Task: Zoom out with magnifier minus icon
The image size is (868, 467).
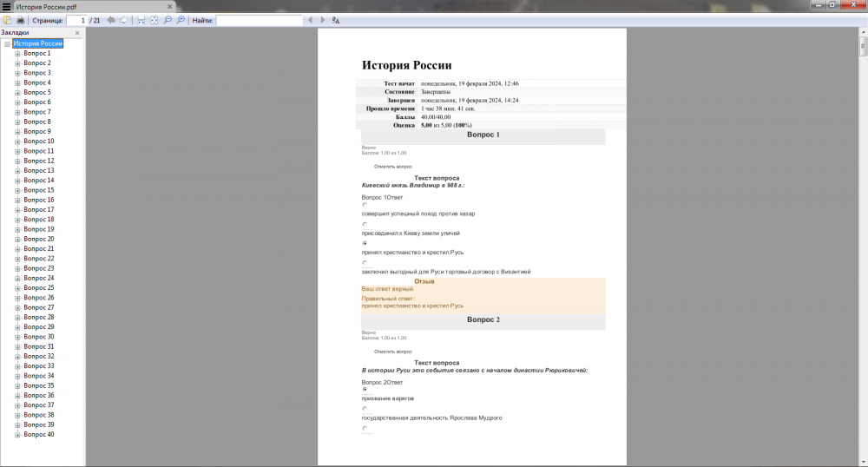Action: [168, 20]
